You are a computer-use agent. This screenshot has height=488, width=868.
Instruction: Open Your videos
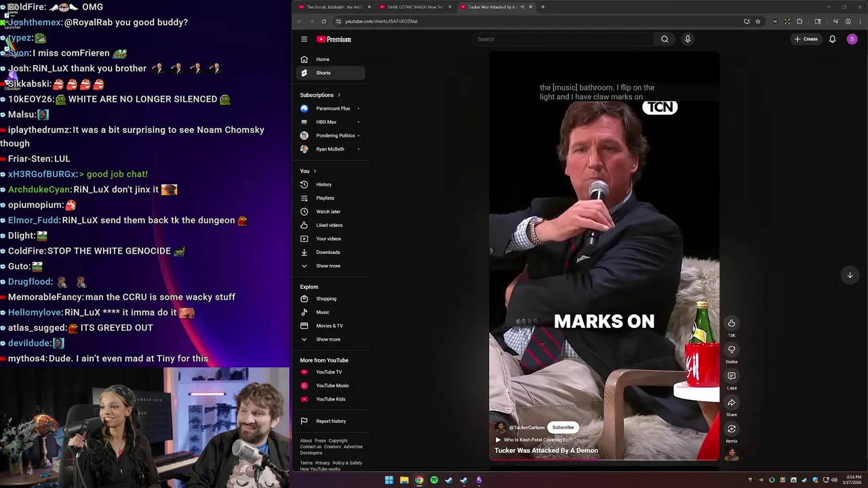pos(332,239)
